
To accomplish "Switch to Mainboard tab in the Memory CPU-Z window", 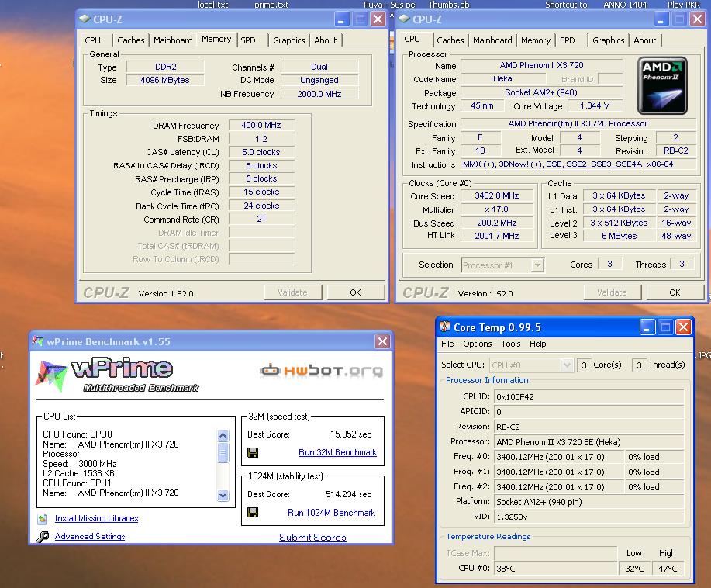I will [x=173, y=40].
